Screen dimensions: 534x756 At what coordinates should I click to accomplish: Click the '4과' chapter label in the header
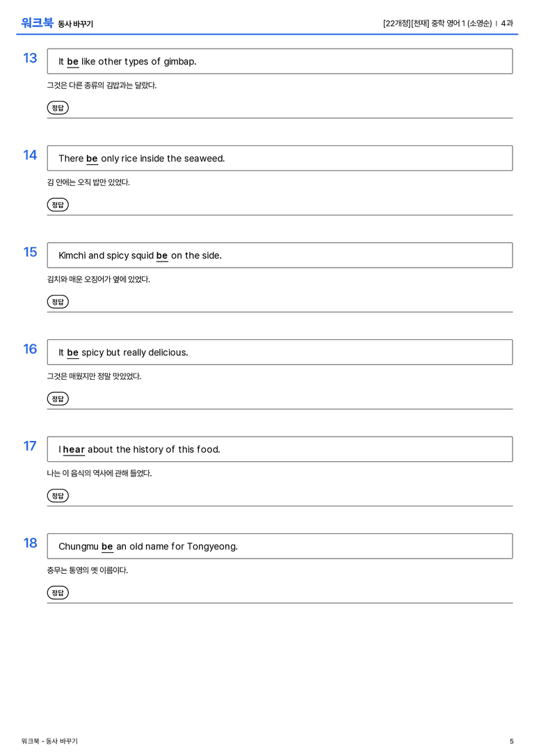pyautogui.click(x=507, y=23)
